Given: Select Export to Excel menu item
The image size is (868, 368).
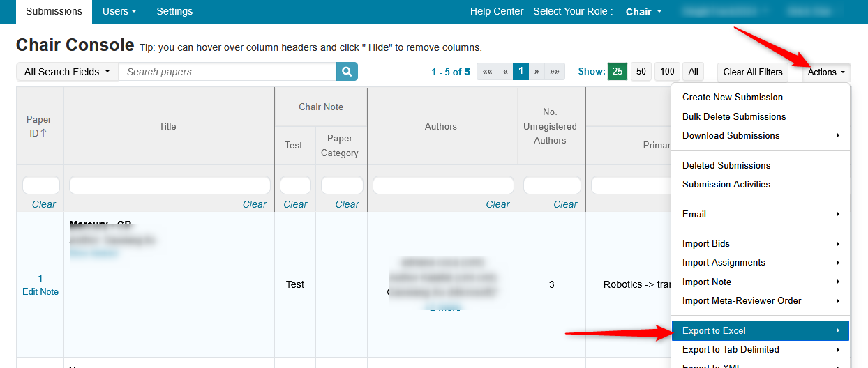Looking at the screenshot, I should coord(714,330).
